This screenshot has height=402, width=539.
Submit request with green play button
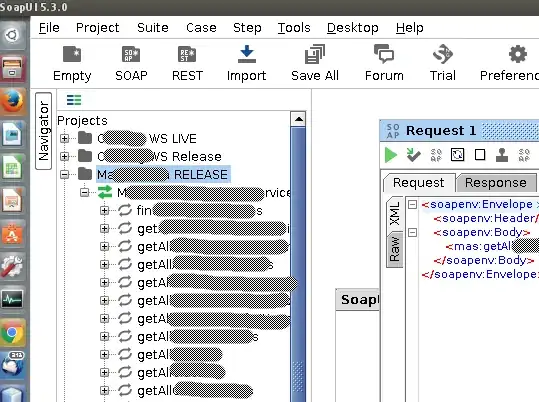[391, 155]
